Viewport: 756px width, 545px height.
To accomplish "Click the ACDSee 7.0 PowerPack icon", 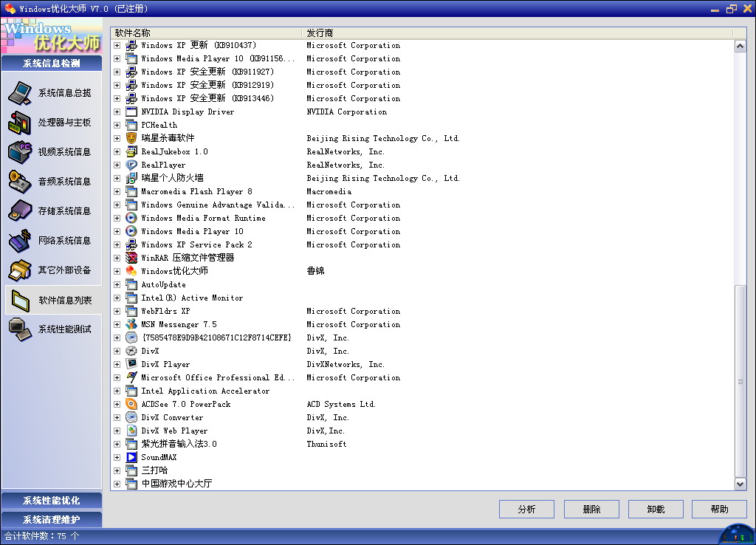I will (x=131, y=404).
